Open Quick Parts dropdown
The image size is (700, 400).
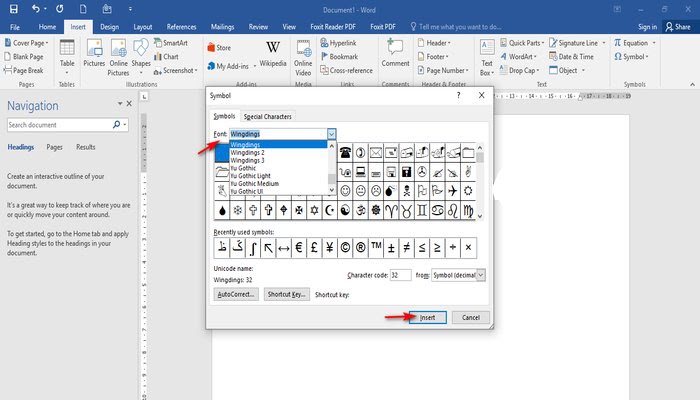point(522,43)
